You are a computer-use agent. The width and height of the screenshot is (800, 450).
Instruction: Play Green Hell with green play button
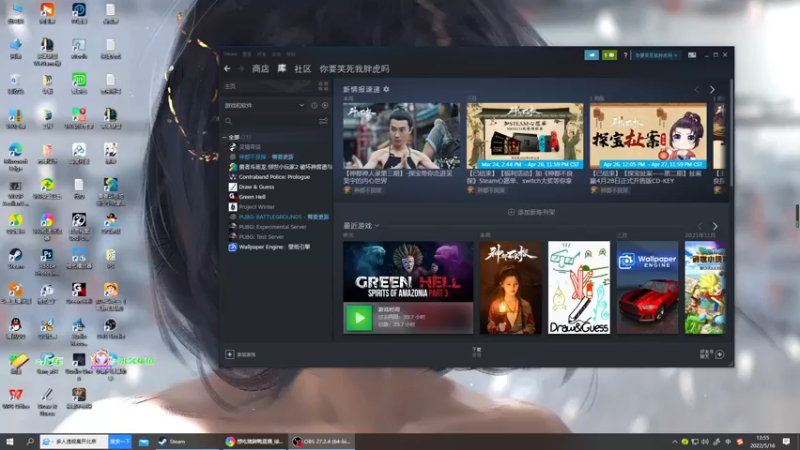click(x=359, y=317)
